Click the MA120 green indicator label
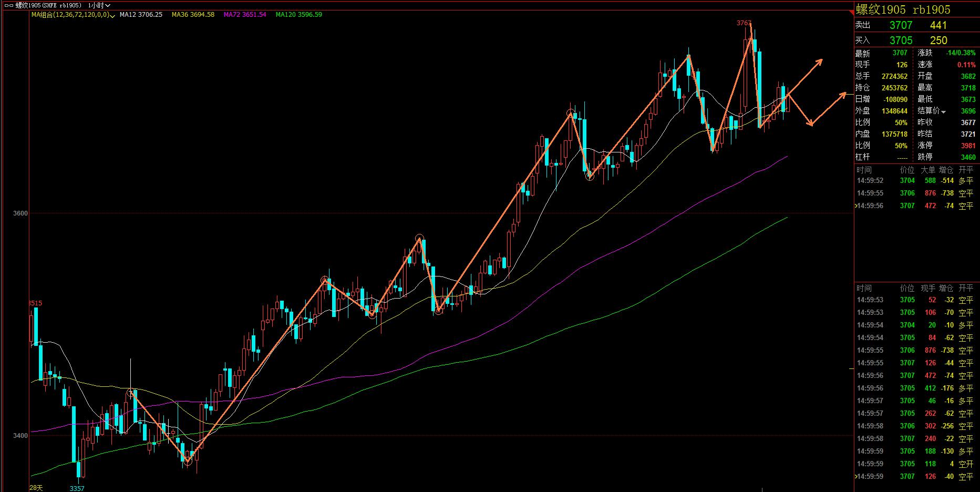The image size is (980, 492). pos(298,15)
